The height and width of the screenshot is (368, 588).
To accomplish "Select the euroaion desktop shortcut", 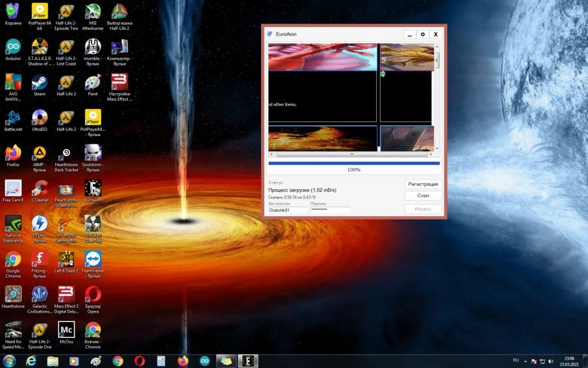I will point(93,188).
